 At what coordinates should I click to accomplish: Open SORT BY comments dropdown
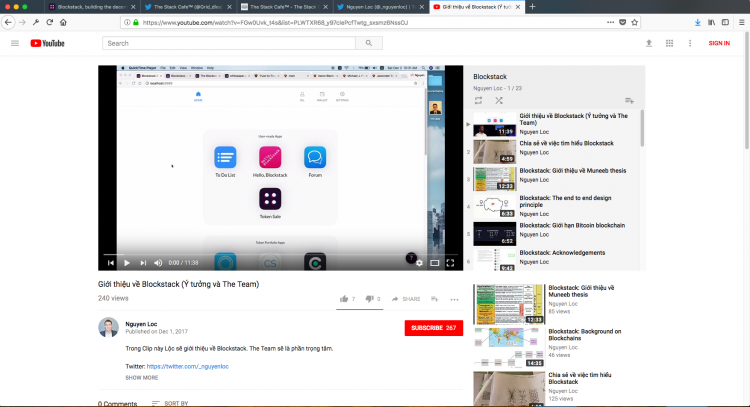(x=170, y=404)
